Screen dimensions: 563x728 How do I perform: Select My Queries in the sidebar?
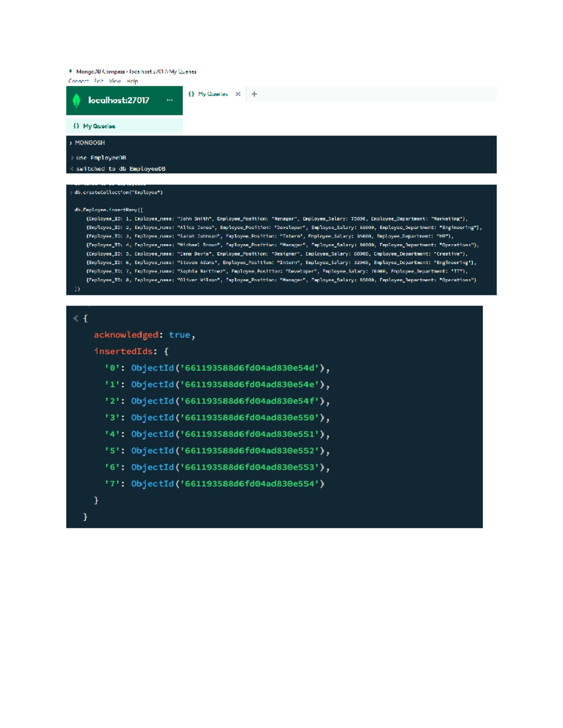coord(99,126)
